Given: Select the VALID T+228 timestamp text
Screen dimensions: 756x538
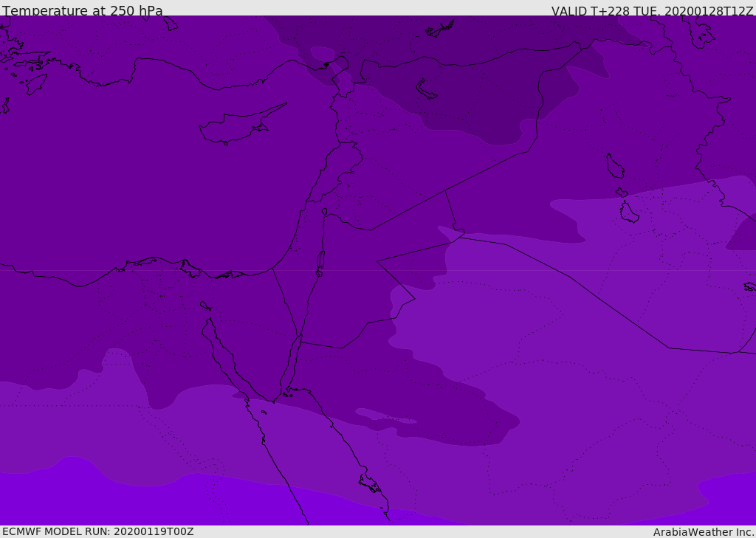Looking at the screenshot, I should coord(652,11).
